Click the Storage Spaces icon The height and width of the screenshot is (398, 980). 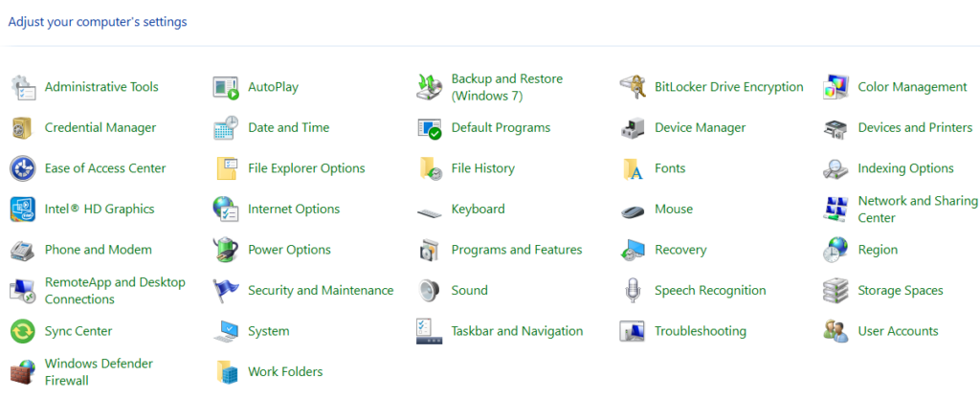click(835, 291)
